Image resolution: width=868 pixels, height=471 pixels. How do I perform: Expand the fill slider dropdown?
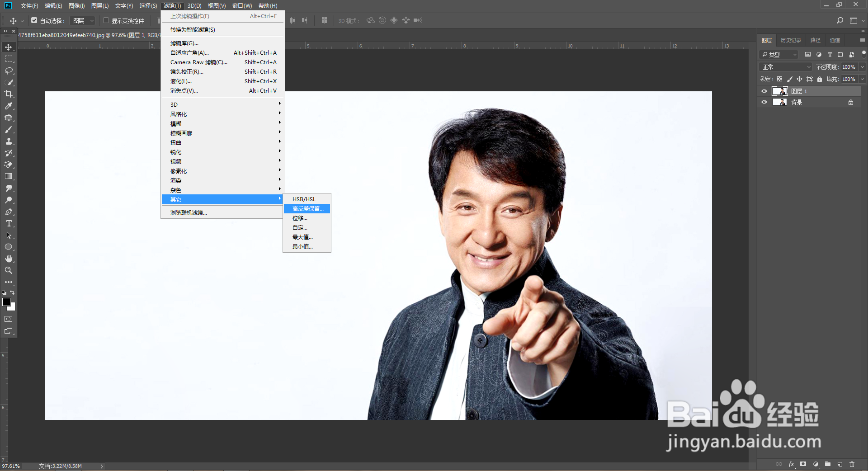[862, 79]
